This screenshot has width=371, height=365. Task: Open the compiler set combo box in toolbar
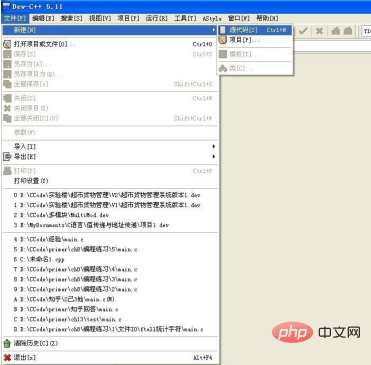click(366, 31)
